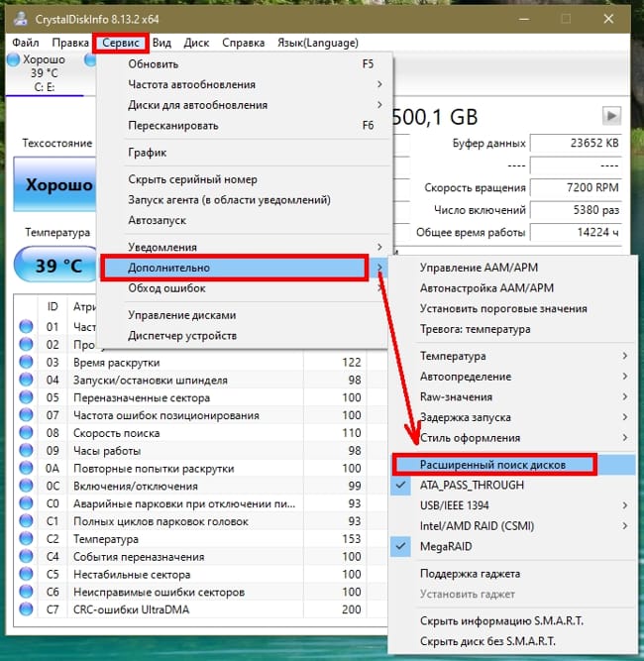Expand USB/IEEE 1394 submenu
This screenshot has width=644, height=661.
[512, 505]
